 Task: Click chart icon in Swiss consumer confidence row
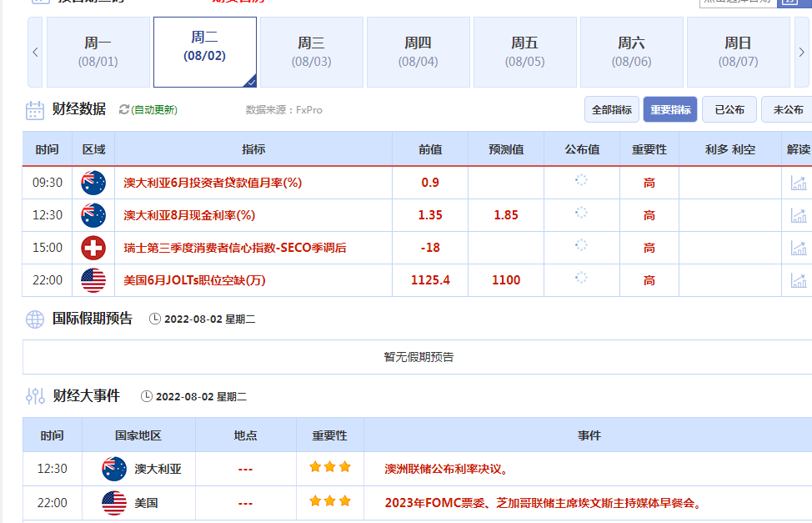pyautogui.click(x=798, y=248)
